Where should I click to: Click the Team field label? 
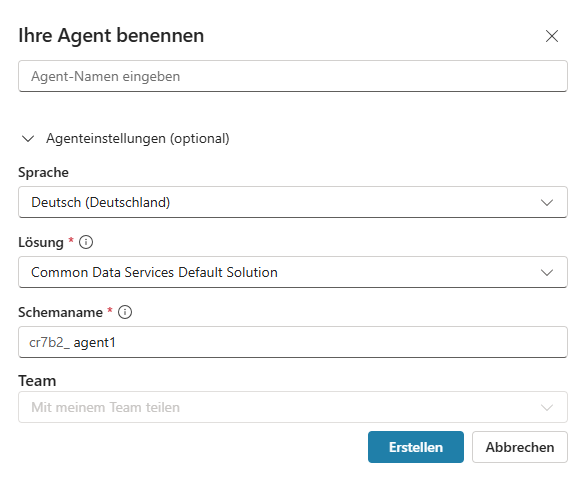(37, 381)
